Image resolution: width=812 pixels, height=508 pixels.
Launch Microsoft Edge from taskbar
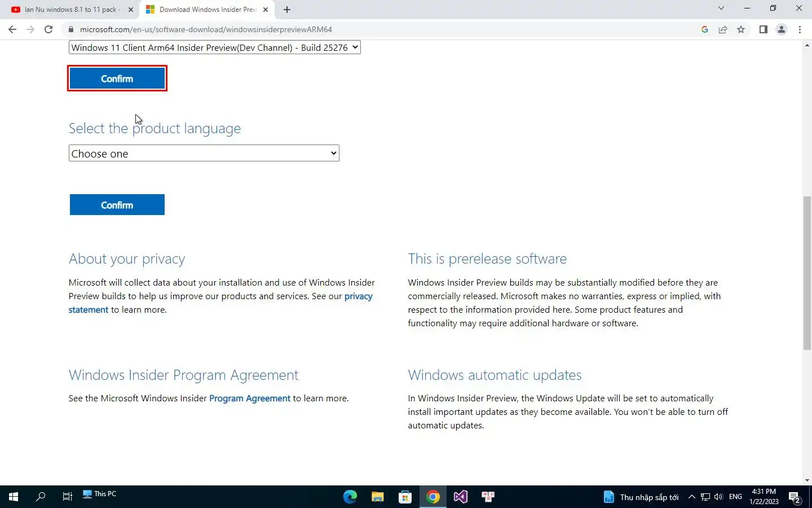[x=350, y=497]
